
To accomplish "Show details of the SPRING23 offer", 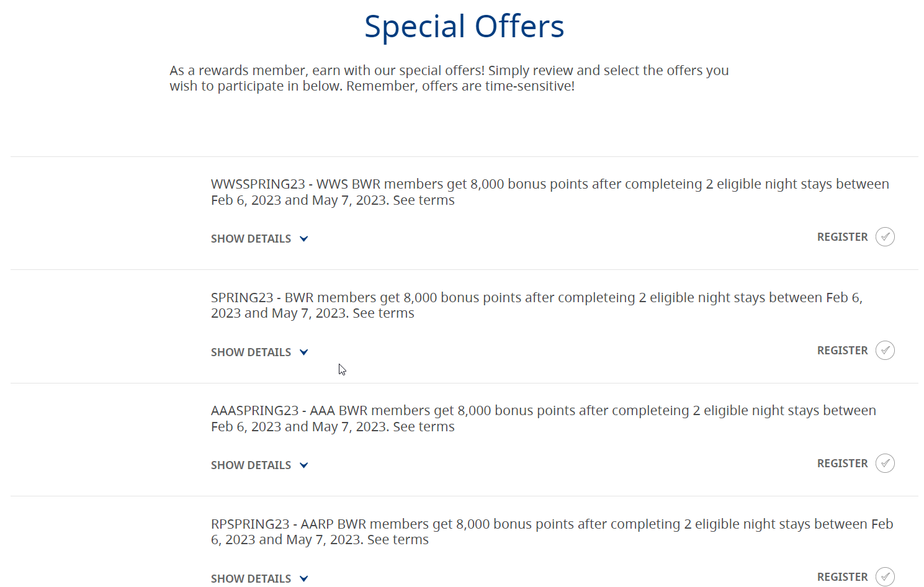I will pyautogui.click(x=251, y=352).
